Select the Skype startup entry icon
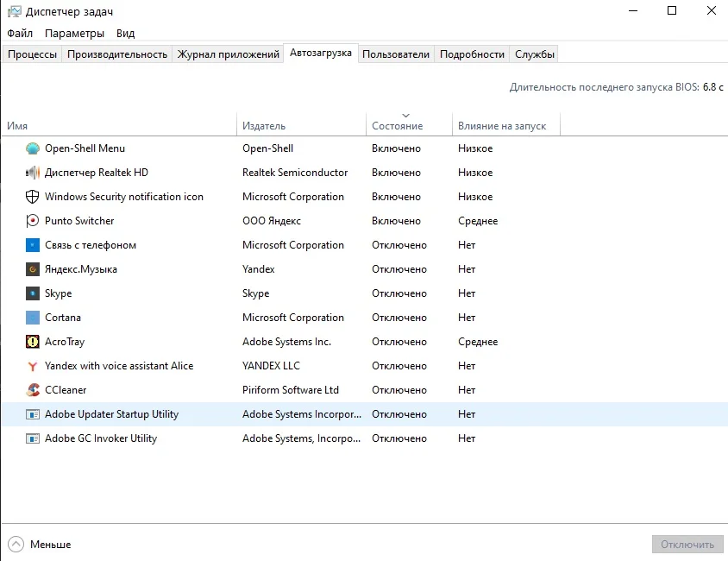Viewport: 728px width, 561px height. pos(33,293)
